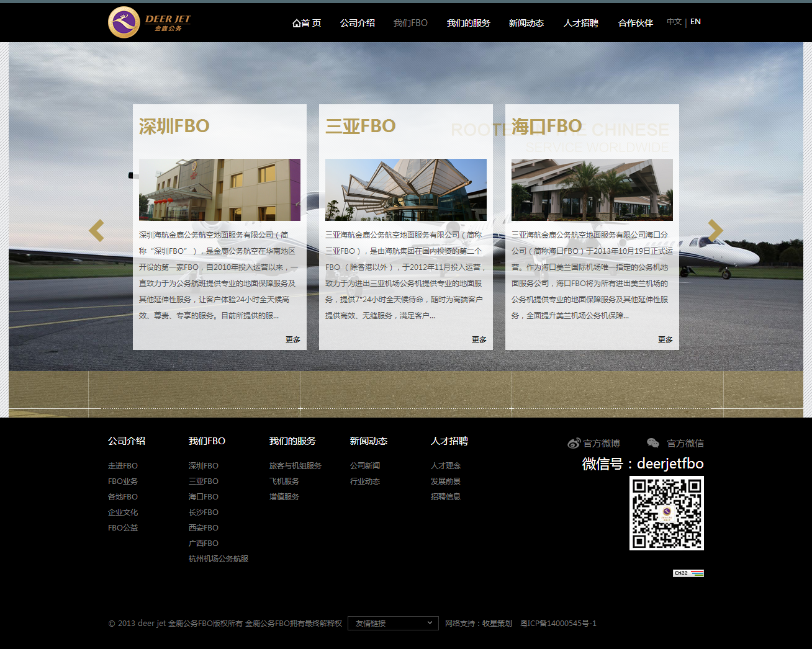The image size is (812, 649).
Task: Open footer link 长沙FBO
Action: 204,512
